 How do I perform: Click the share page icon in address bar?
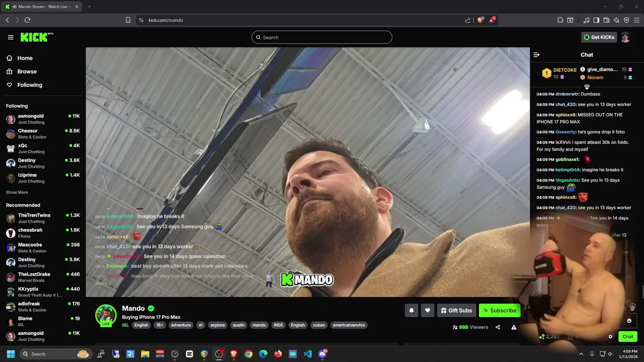(468, 20)
